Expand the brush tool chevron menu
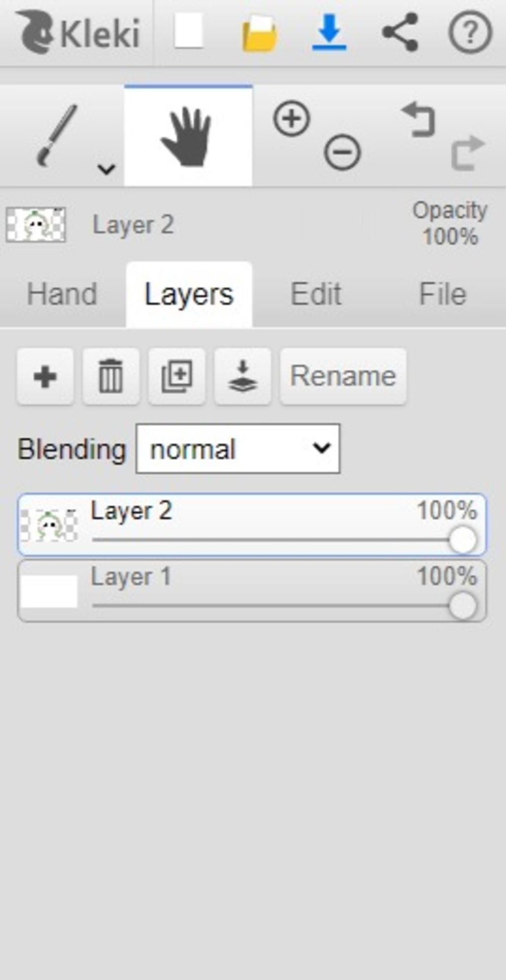The height and width of the screenshot is (980, 506). (106, 169)
